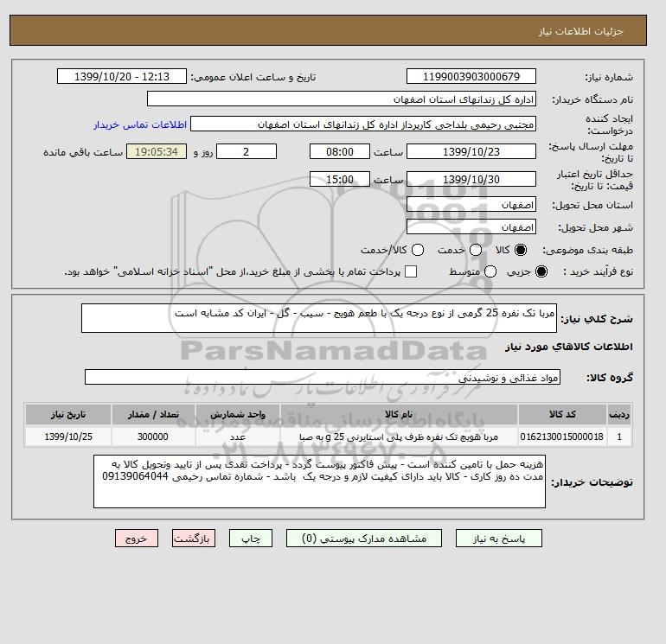Click the شرح کلی نیاز text area
Screen dimensions: 666x644
[x=319, y=318]
